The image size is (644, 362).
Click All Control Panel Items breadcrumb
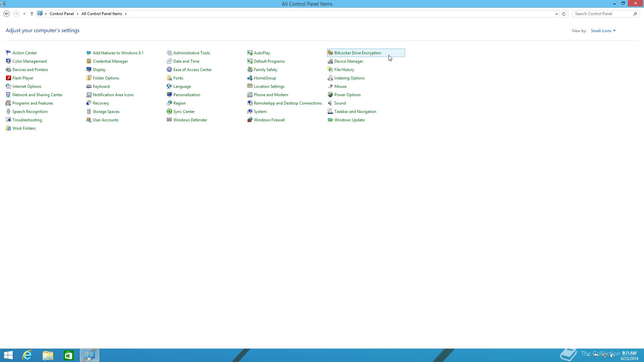click(x=102, y=14)
